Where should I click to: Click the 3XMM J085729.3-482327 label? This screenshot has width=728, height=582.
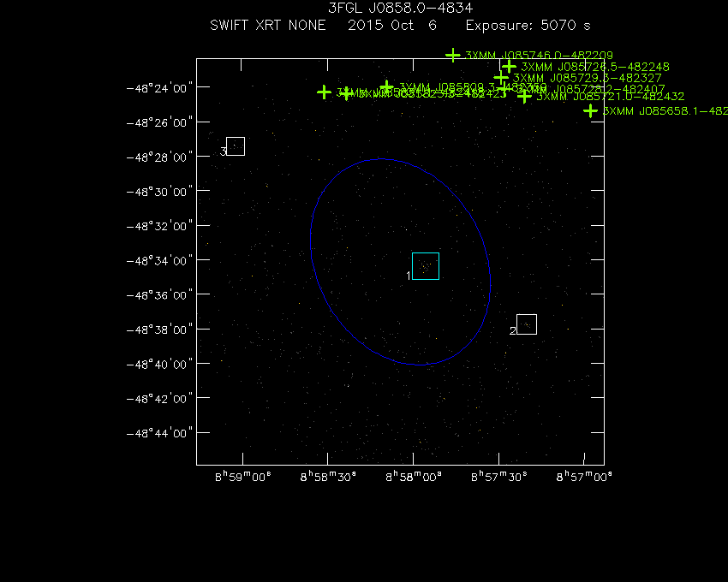[x=588, y=78]
